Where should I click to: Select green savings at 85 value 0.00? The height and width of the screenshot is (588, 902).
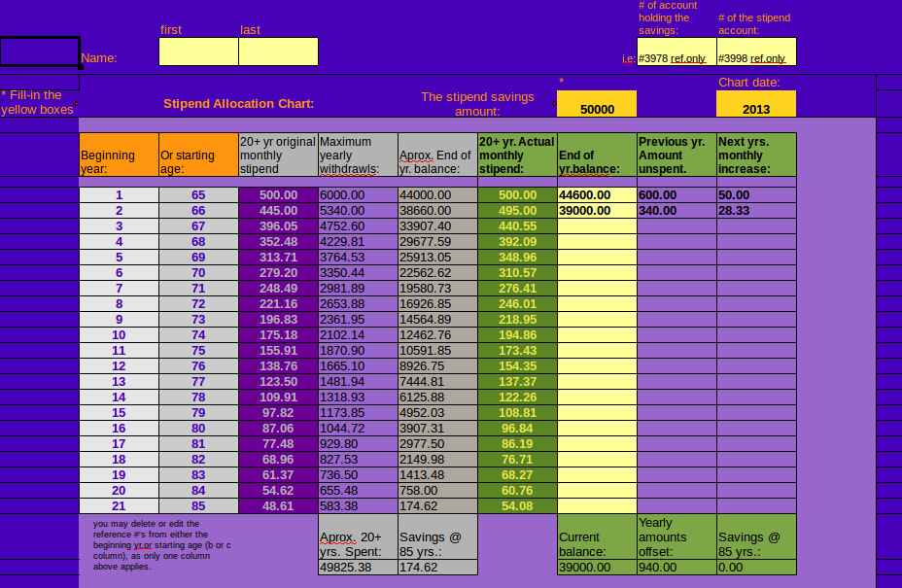coord(756,568)
